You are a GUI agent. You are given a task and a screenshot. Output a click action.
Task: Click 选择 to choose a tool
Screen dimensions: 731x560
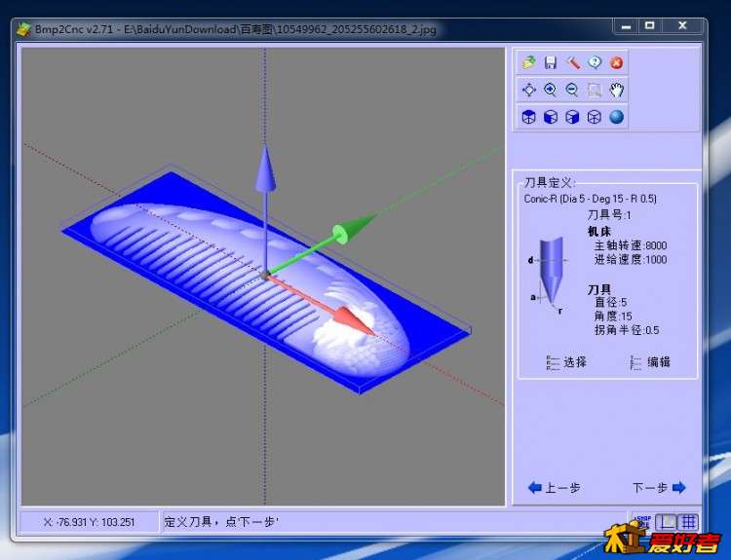567,362
